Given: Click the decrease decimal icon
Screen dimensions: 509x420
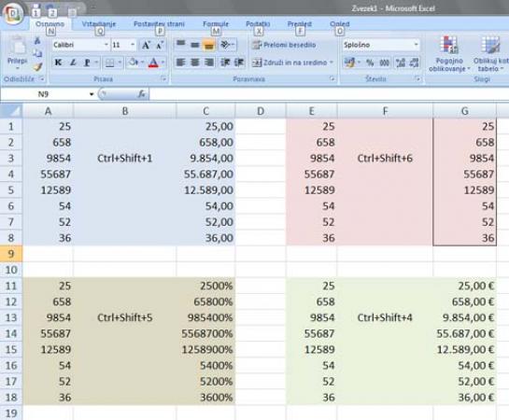Looking at the screenshot, I should pyautogui.click(x=415, y=63).
